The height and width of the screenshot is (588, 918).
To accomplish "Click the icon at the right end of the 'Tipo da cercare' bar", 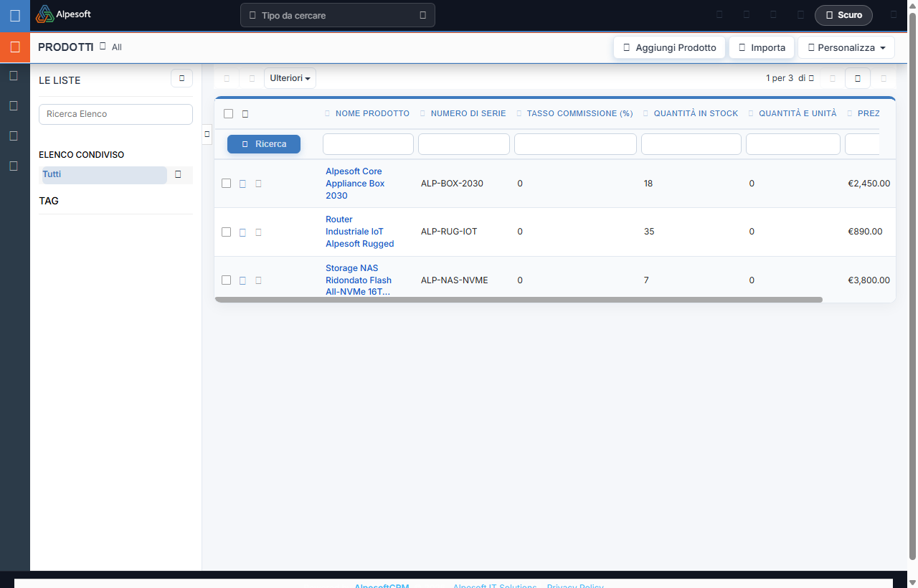I will pyautogui.click(x=422, y=15).
